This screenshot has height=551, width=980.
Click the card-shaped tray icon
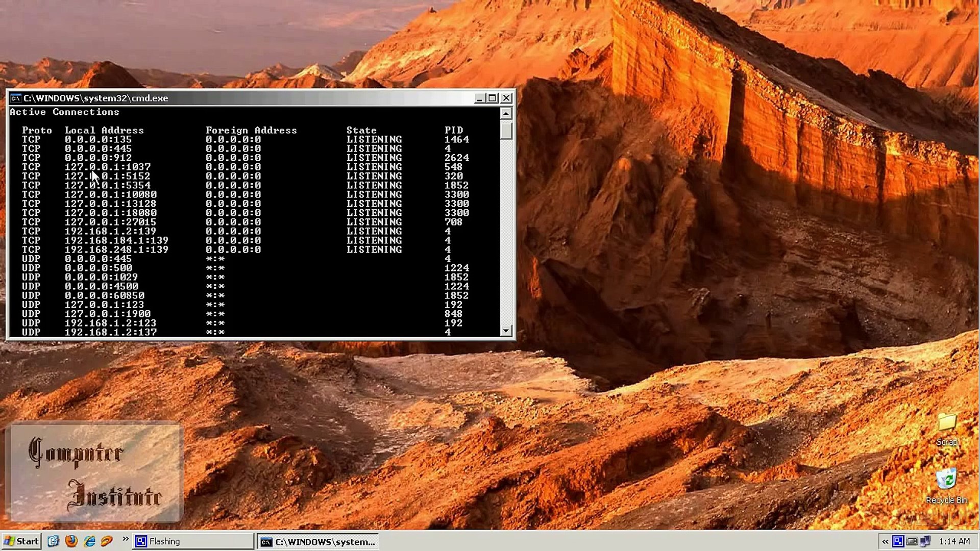[x=912, y=541]
